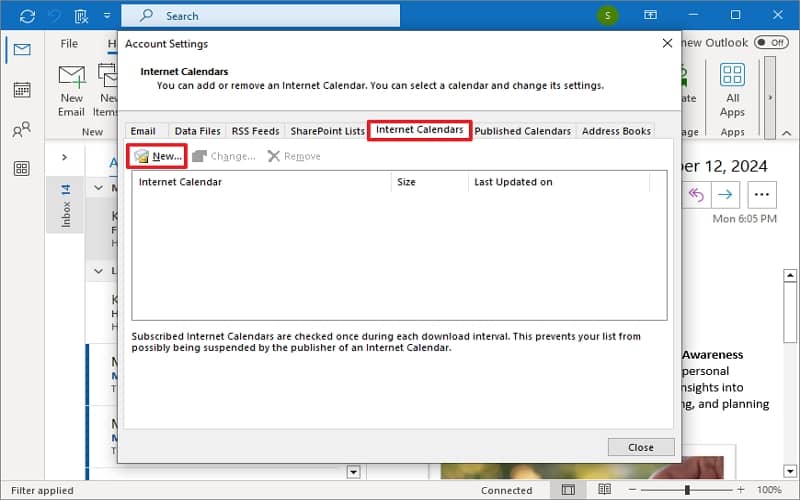Open People view in left navigation bar

coord(21,129)
